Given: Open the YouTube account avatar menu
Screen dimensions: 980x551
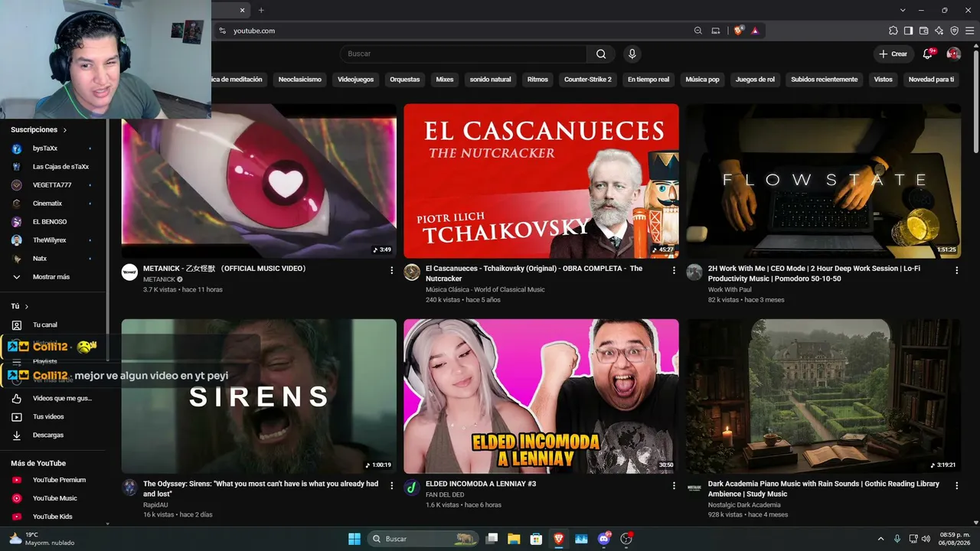Looking at the screenshot, I should click(953, 54).
